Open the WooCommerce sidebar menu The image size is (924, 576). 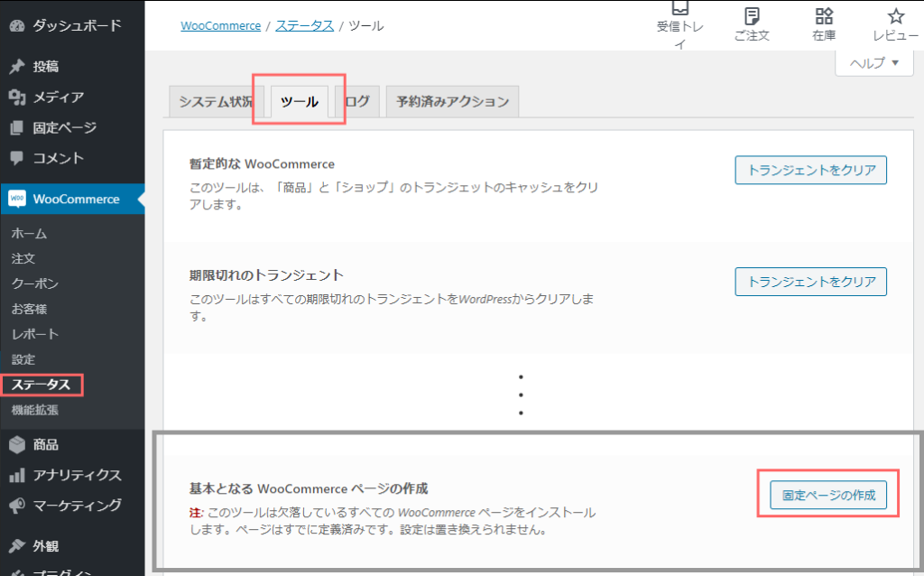(72, 200)
